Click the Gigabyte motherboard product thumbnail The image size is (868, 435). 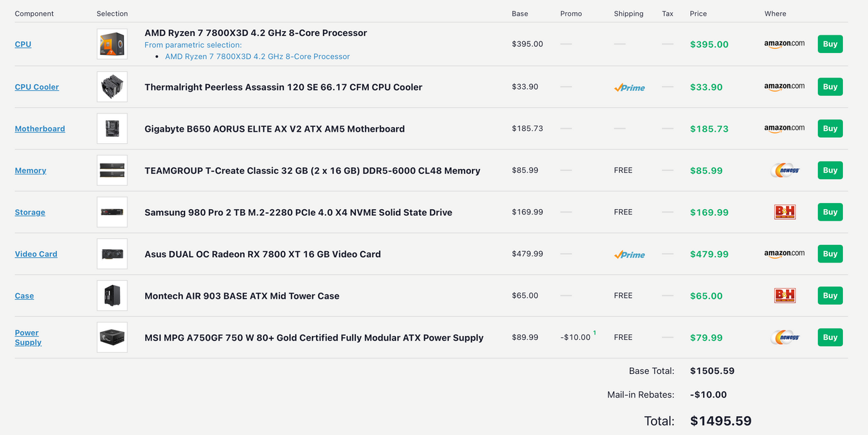(x=112, y=129)
